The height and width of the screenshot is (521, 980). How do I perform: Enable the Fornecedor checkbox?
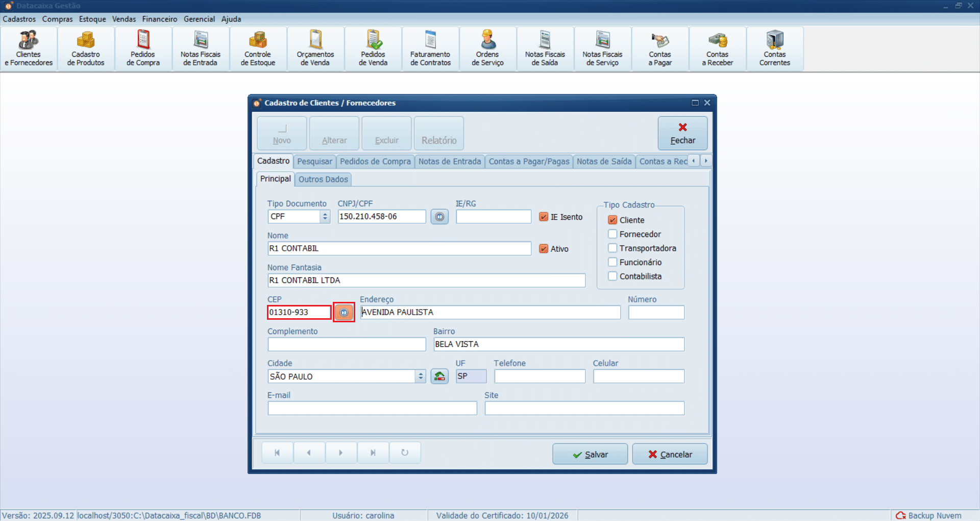coord(613,234)
